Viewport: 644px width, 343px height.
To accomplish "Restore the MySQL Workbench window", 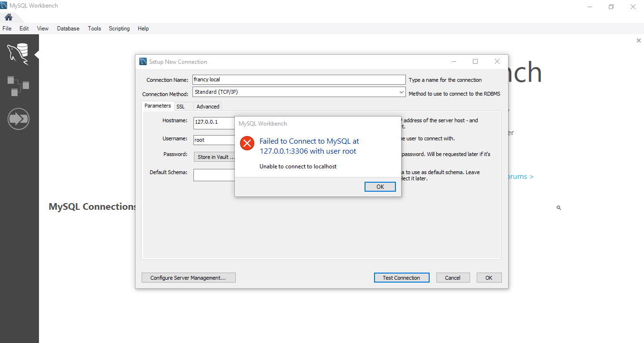I will click(x=611, y=6).
